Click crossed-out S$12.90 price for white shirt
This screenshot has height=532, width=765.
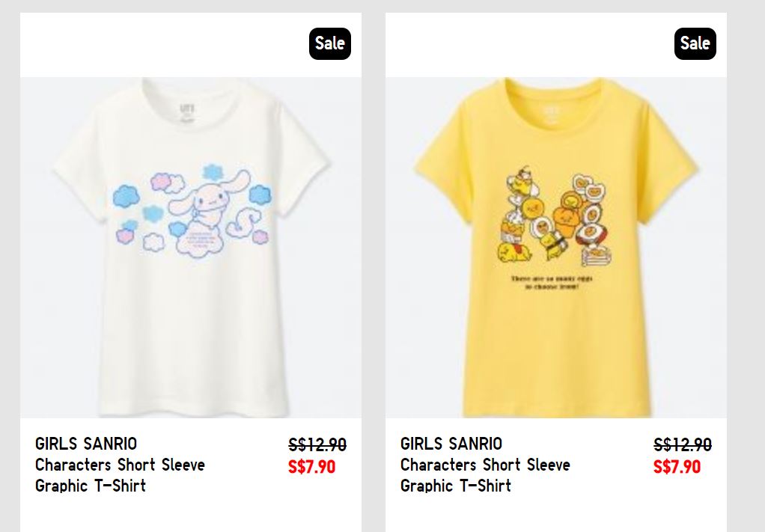pyautogui.click(x=317, y=445)
